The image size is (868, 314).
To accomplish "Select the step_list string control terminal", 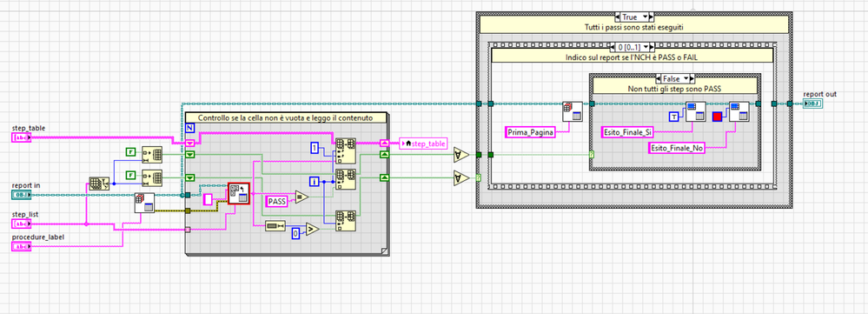I will (21, 224).
